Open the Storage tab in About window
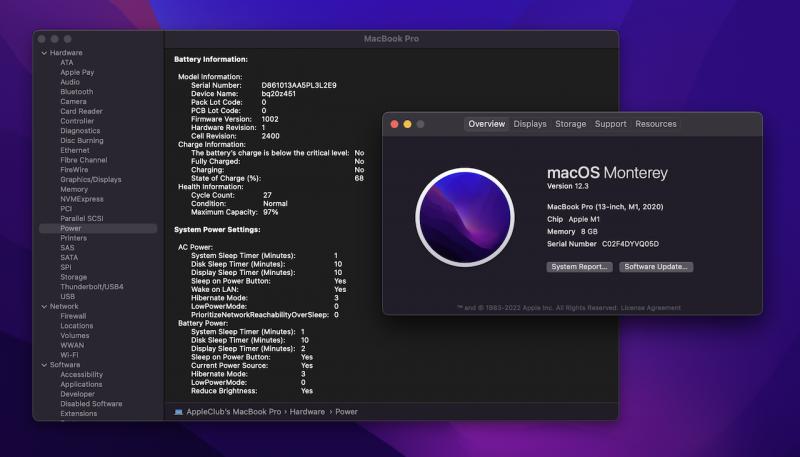Screen dimensions: 800x457 pos(570,124)
